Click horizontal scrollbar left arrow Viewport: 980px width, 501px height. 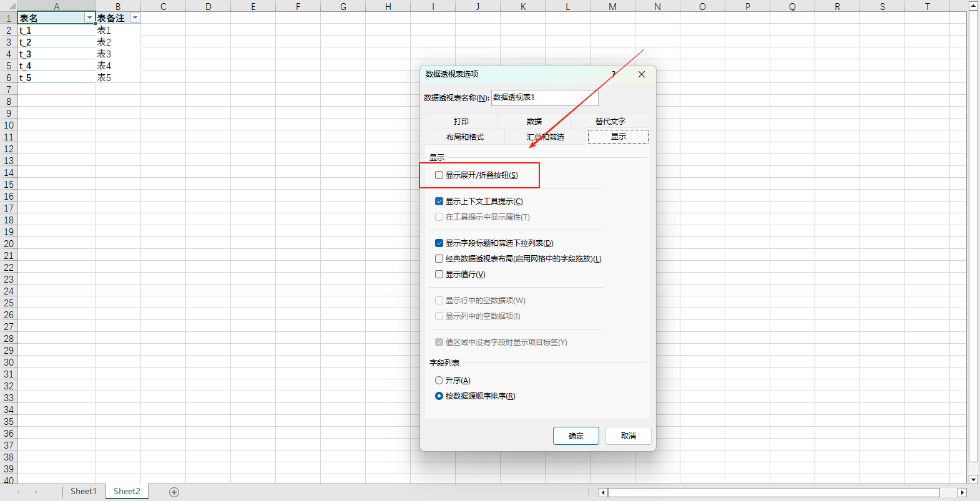tap(603, 492)
